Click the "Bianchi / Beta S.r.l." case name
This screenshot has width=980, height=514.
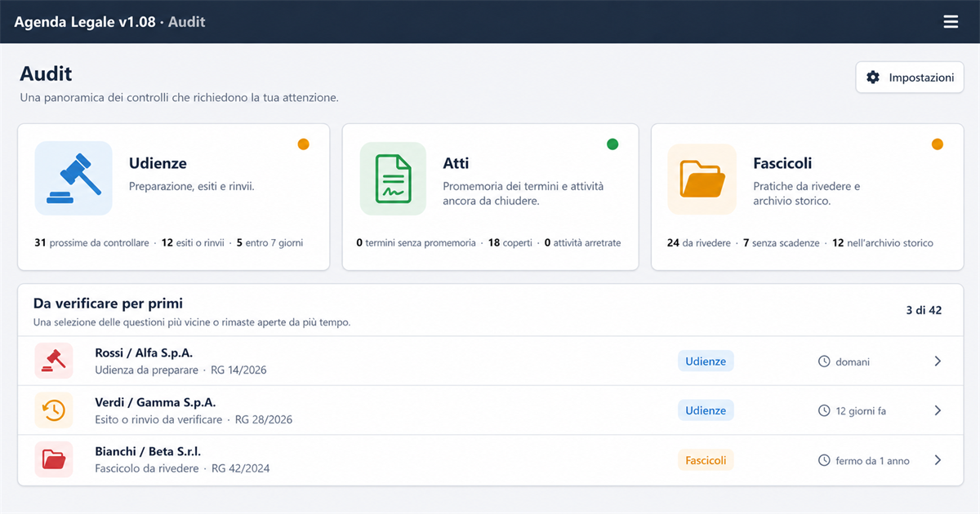[148, 451]
